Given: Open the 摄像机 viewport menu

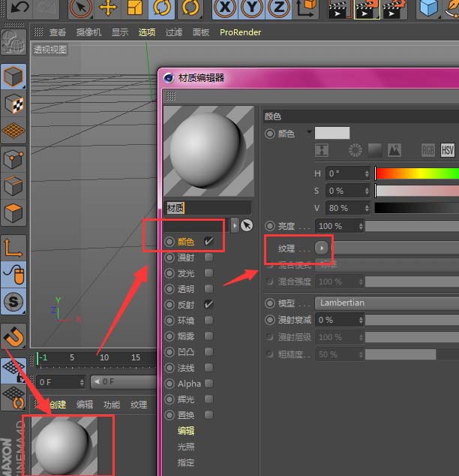Looking at the screenshot, I should pos(88,32).
